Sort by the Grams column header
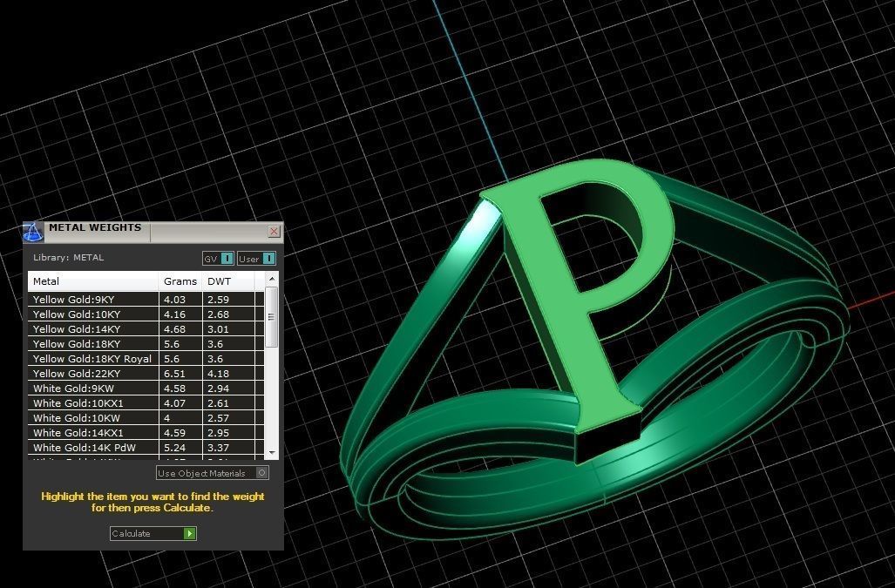 click(x=180, y=281)
